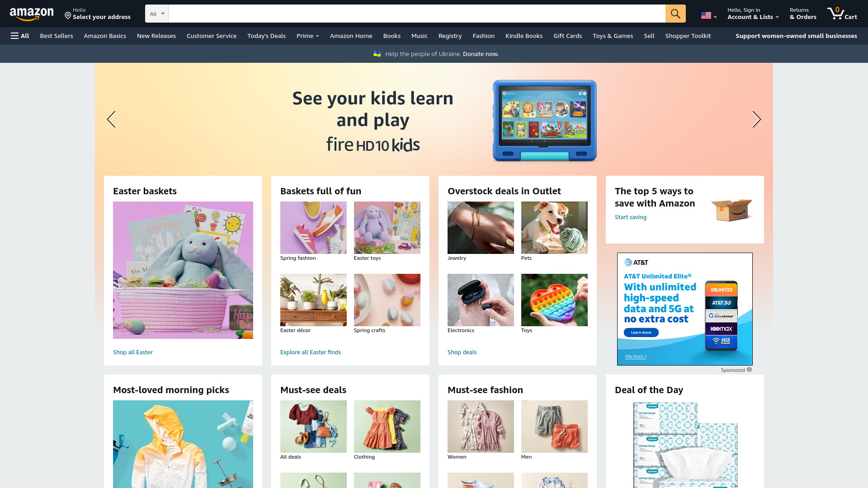Focus the main search input field
The width and height of the screenshot is (868, 488).
click(x=417, y=14)
